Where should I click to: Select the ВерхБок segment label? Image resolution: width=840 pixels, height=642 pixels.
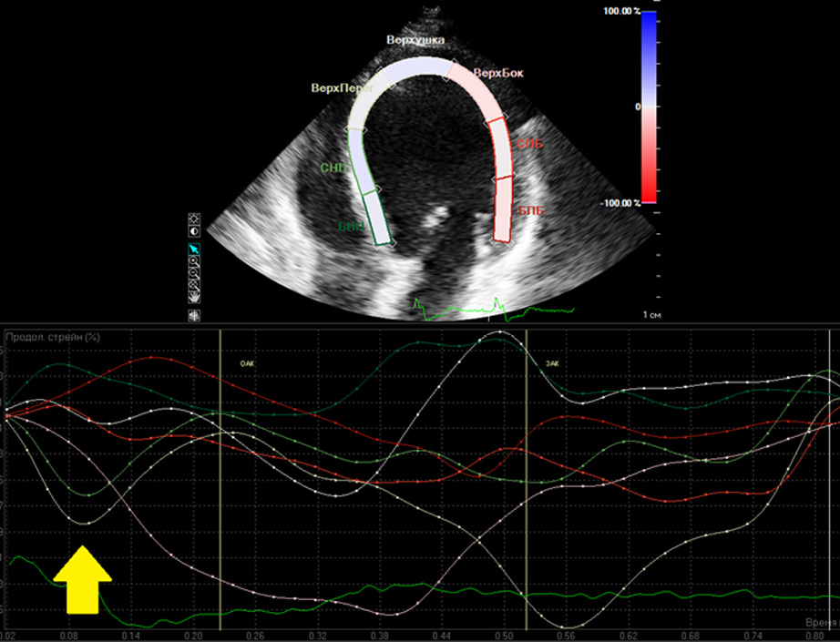498,73
